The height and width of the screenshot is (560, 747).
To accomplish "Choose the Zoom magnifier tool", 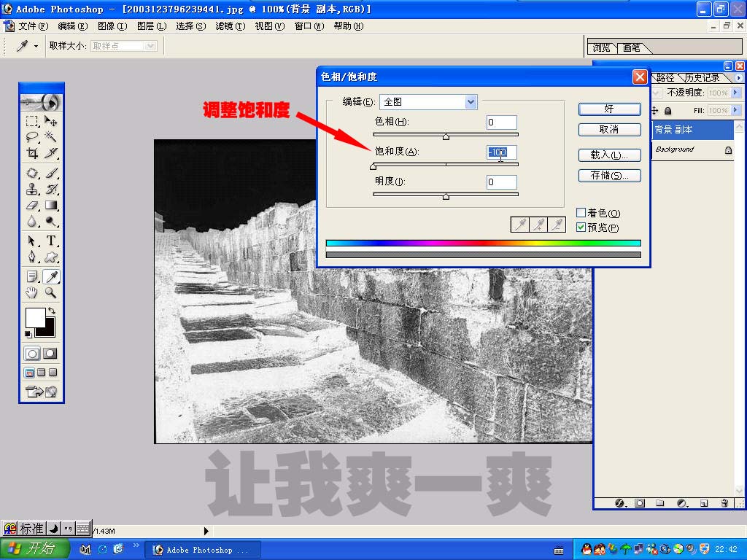I will (x=51, y=292).
